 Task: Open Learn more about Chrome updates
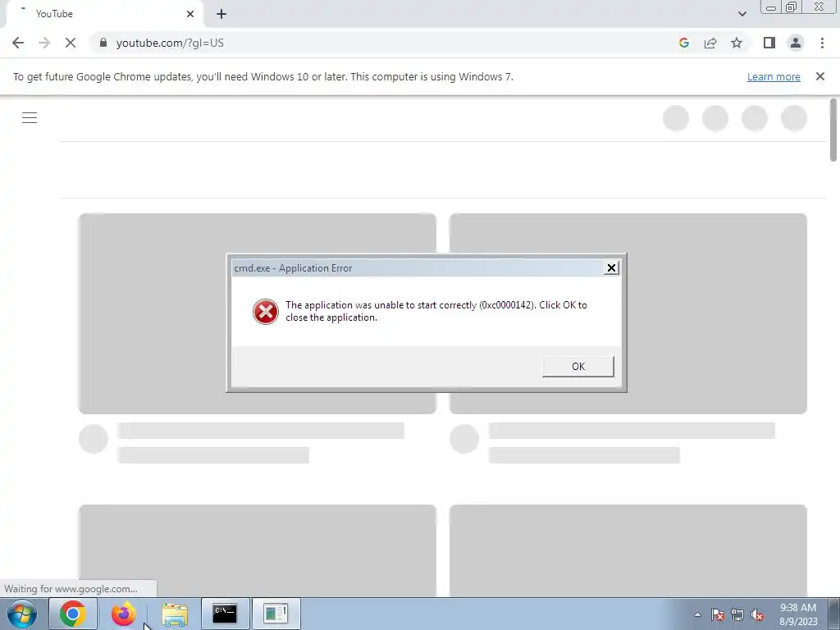coord(774,76)
